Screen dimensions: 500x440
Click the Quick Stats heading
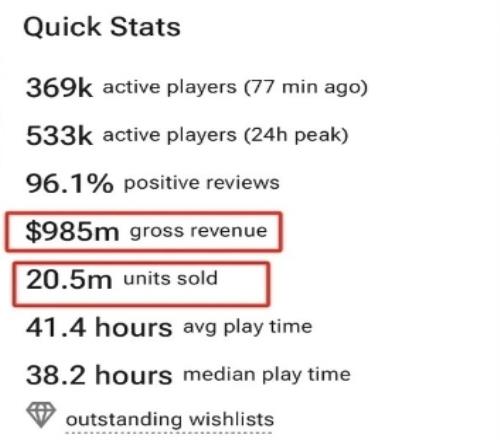102,28
